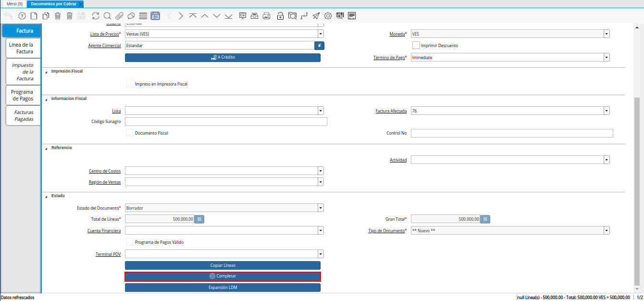Click the Help question mark icon
The width and height of the screenshot is (644, 301).
tap(22, 16)
